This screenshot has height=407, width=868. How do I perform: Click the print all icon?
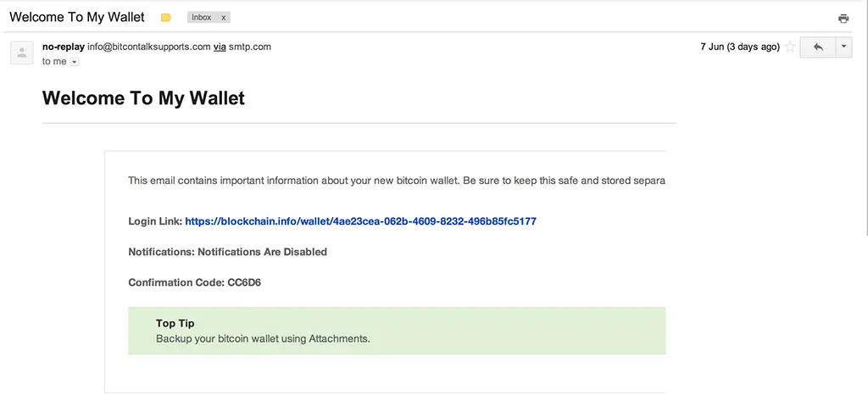tap(843, 19)
